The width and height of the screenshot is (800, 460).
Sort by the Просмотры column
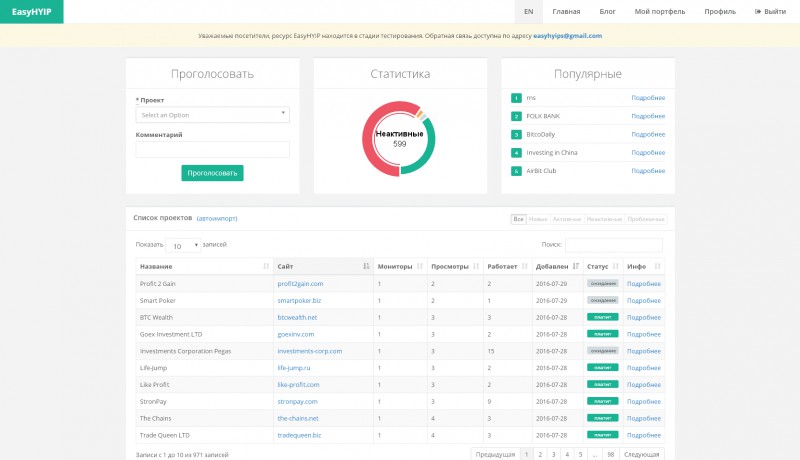click(x=455, y=266)
